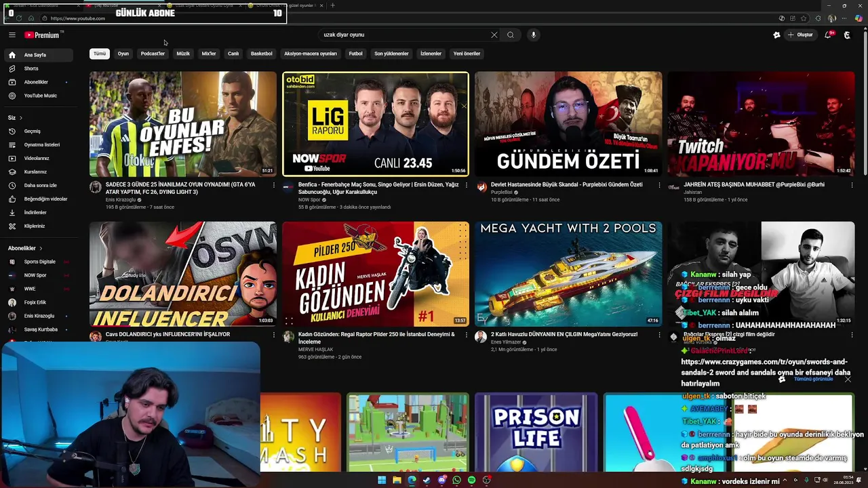Open Daha sonra izle list
Image resolution: width=868 pixels, height=488 pixels.
tap(38, 185)
